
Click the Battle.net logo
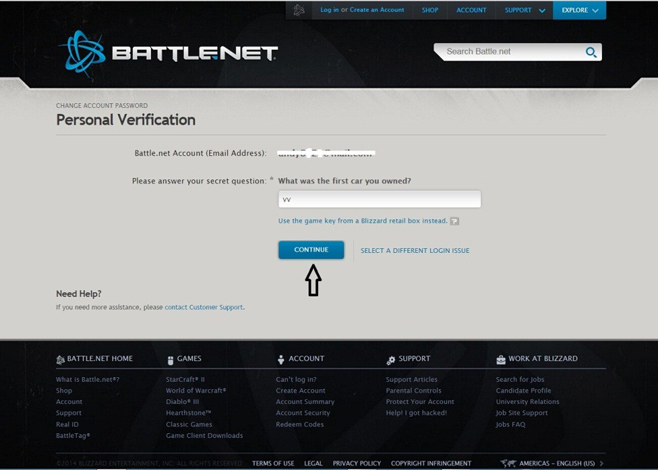click(x=169, y=53)
